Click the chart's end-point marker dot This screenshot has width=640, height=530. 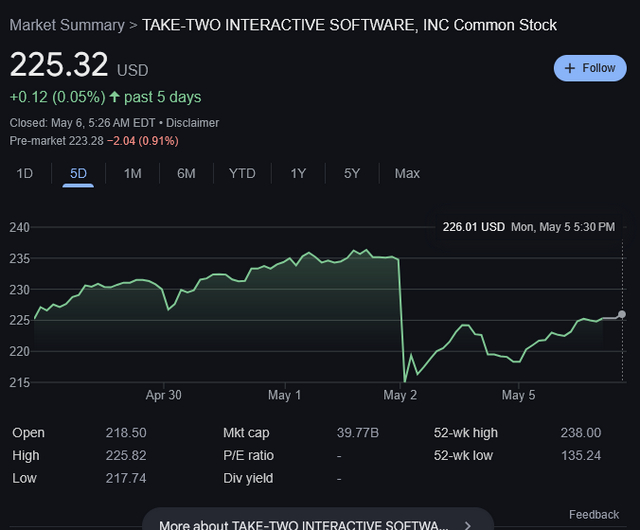click(622, 314)
